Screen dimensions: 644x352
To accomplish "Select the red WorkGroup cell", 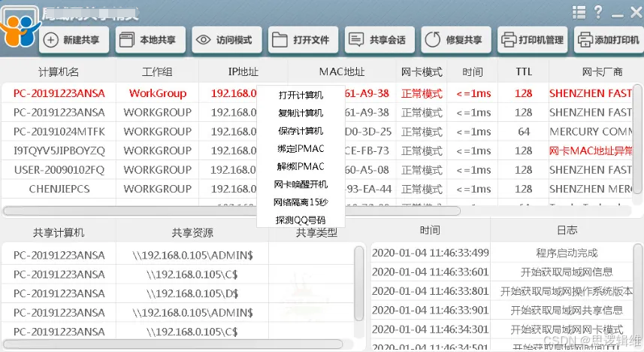I will (157, 93).
